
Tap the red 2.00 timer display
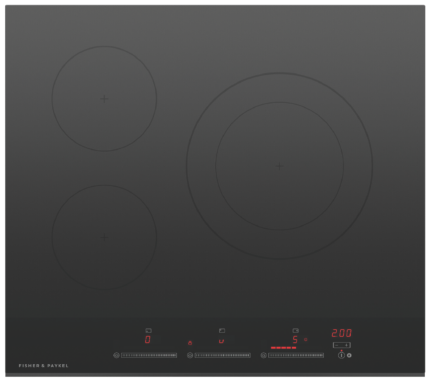[x=341, y=333]
